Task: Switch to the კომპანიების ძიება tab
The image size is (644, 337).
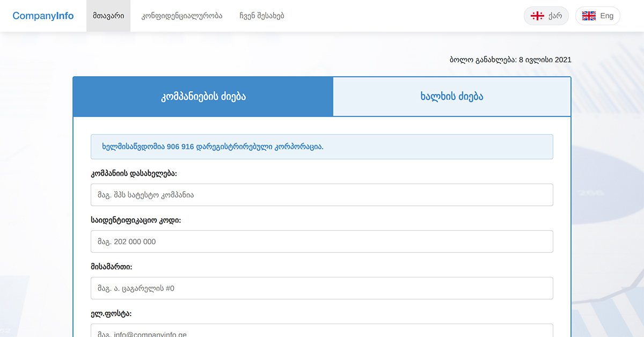Action: click(203, 97)
